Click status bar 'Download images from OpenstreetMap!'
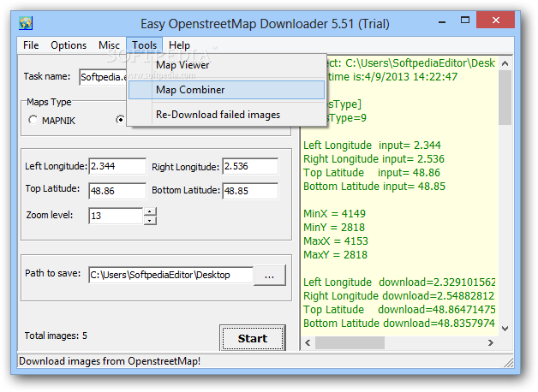Screen dimensions: 538x392 [110, 361]
